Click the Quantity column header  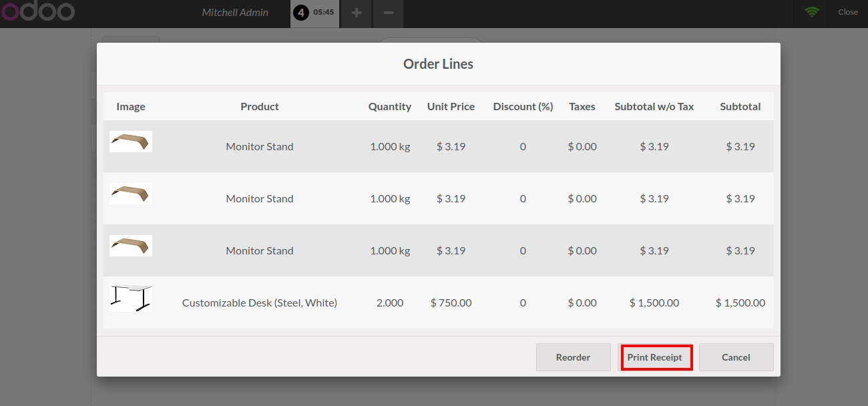389,107
